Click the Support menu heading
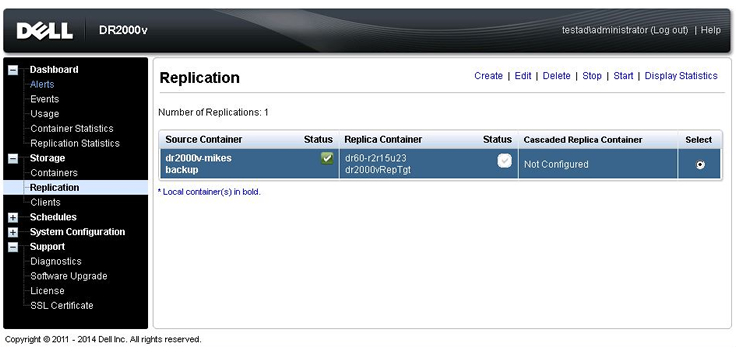The image size is (736, 363). coord(47,247)
